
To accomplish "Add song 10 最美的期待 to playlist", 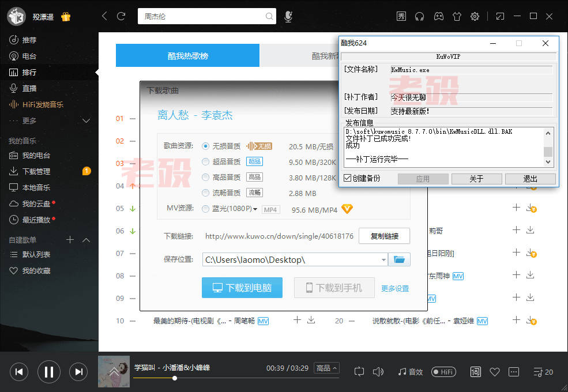I will tap(297, 320).
